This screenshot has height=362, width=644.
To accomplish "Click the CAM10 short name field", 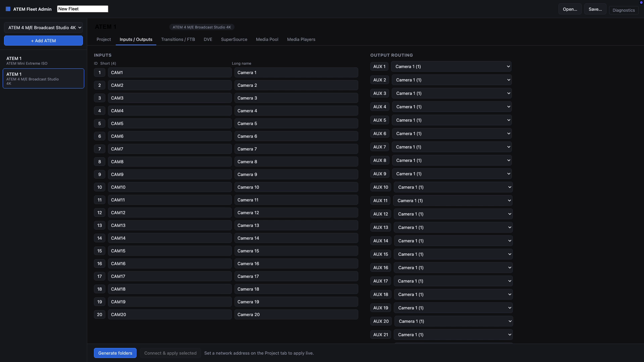I will click(x=169, y=187).
